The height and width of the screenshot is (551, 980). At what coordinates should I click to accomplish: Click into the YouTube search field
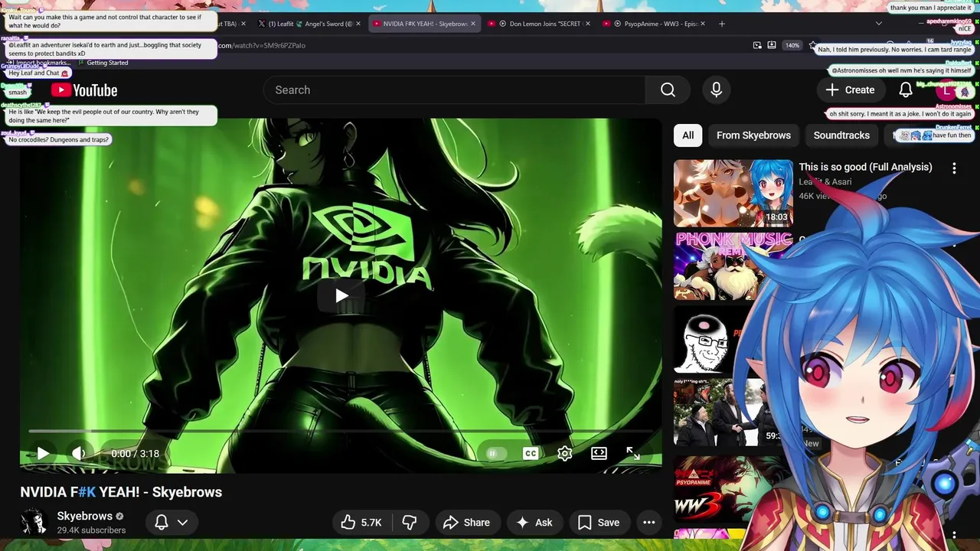tap(455, 90)
